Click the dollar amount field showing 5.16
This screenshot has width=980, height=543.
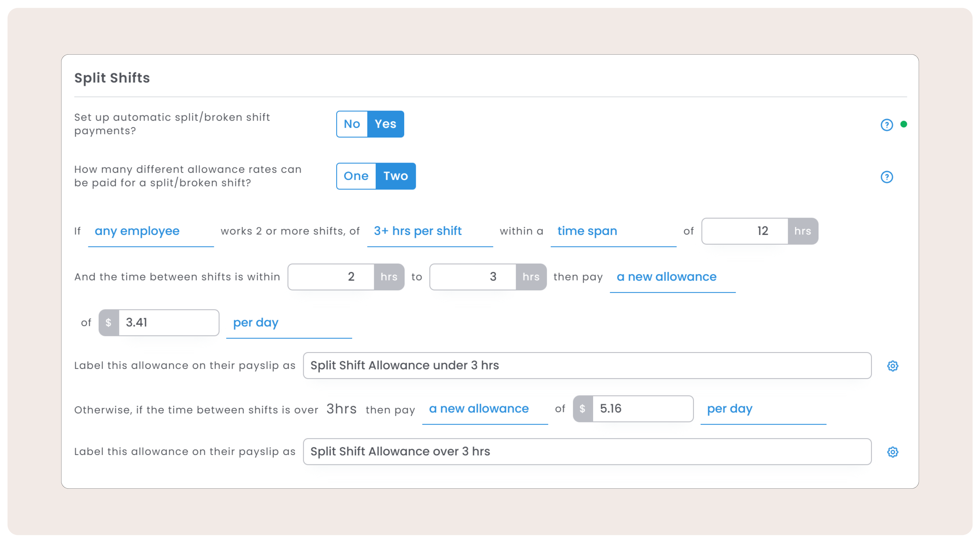click(642, 409)
